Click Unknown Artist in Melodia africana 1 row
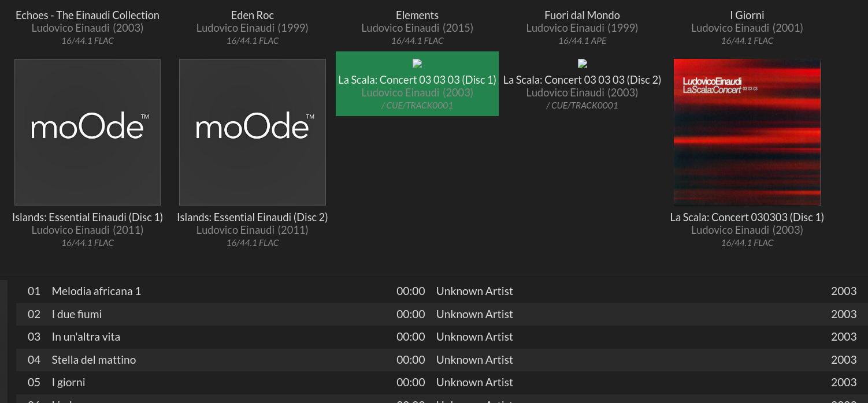Image resolution: width=868 pixels, height=403 pixels. [x=474, y=291]
